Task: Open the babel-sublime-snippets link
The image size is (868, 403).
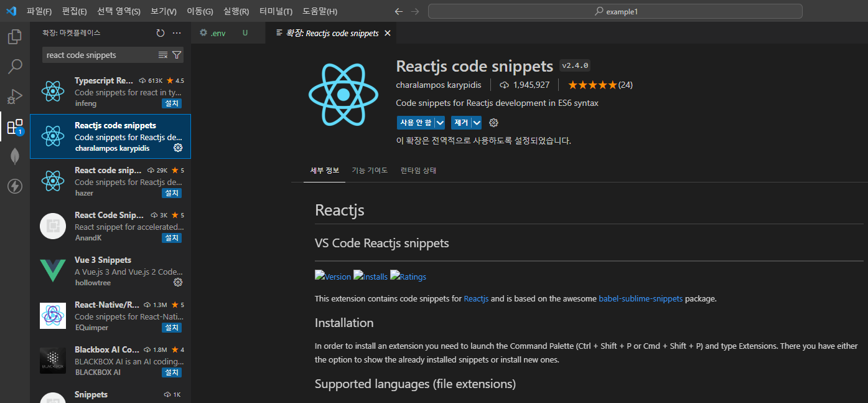Action: coord(640,298)
